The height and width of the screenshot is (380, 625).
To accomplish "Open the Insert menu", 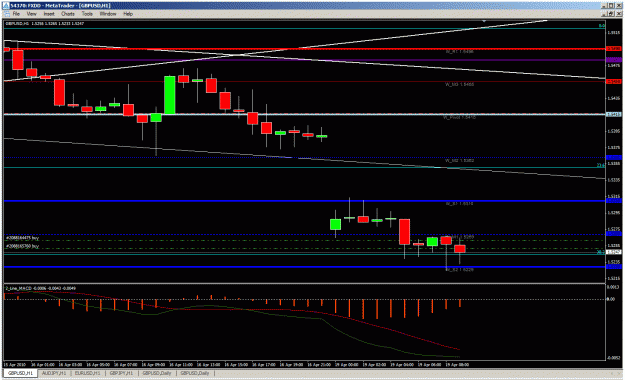I will coord(49,14).
